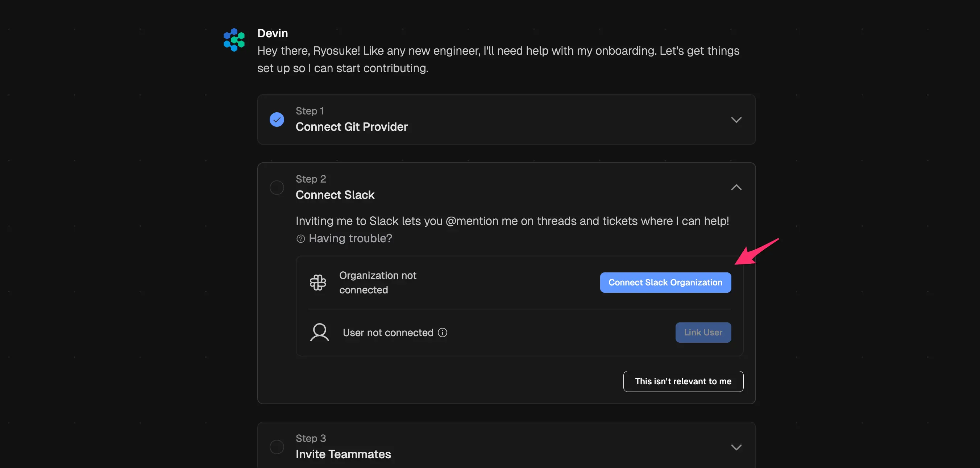Viewport: 980px width, 468px height.
Task: Click info icon next to User not connected
Action: pos(443,332)
